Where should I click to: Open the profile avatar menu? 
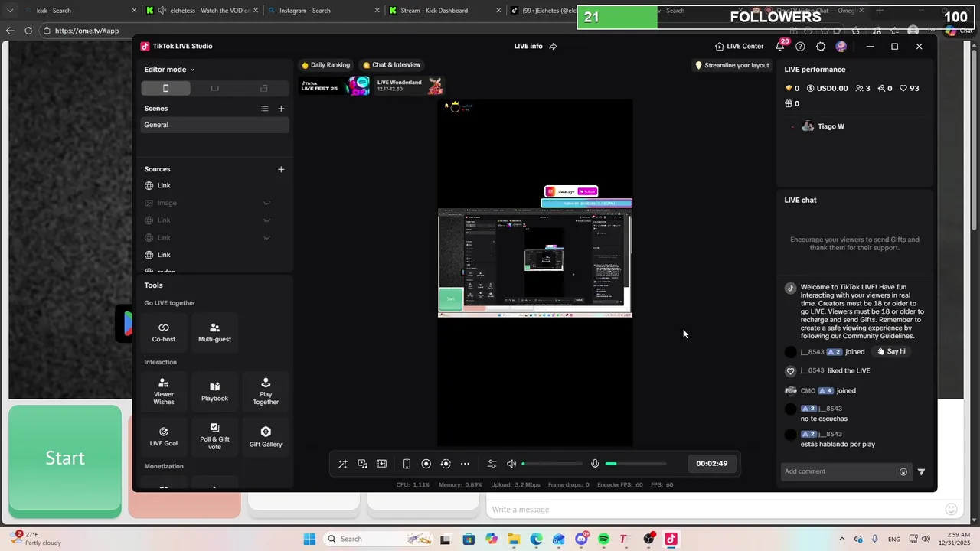[x=841, y=47]
